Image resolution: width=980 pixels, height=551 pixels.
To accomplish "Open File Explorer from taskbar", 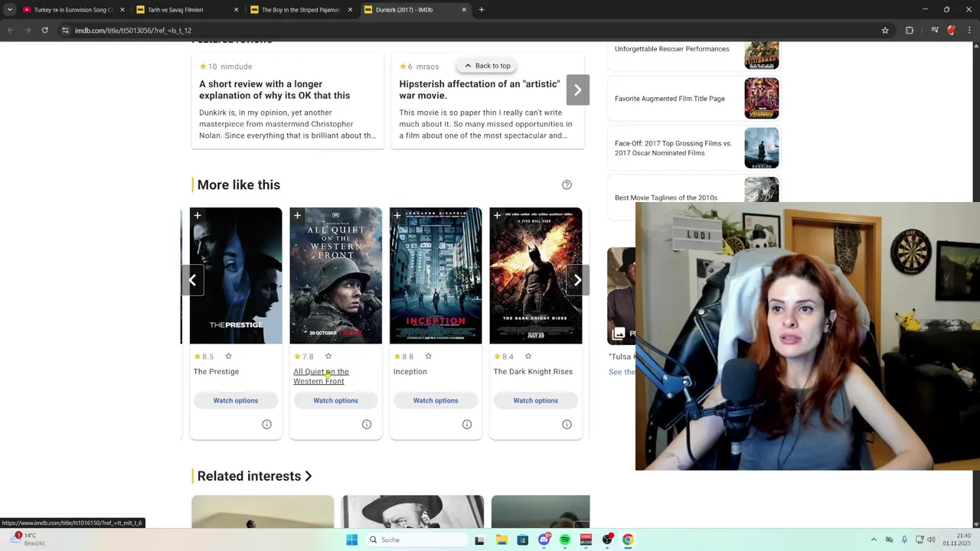I will [x=501, y=540].
